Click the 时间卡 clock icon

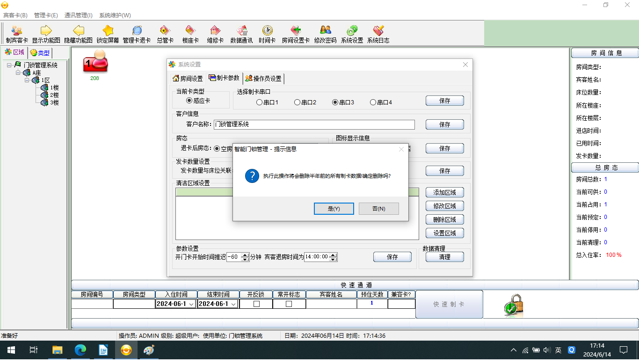[267, 31]
